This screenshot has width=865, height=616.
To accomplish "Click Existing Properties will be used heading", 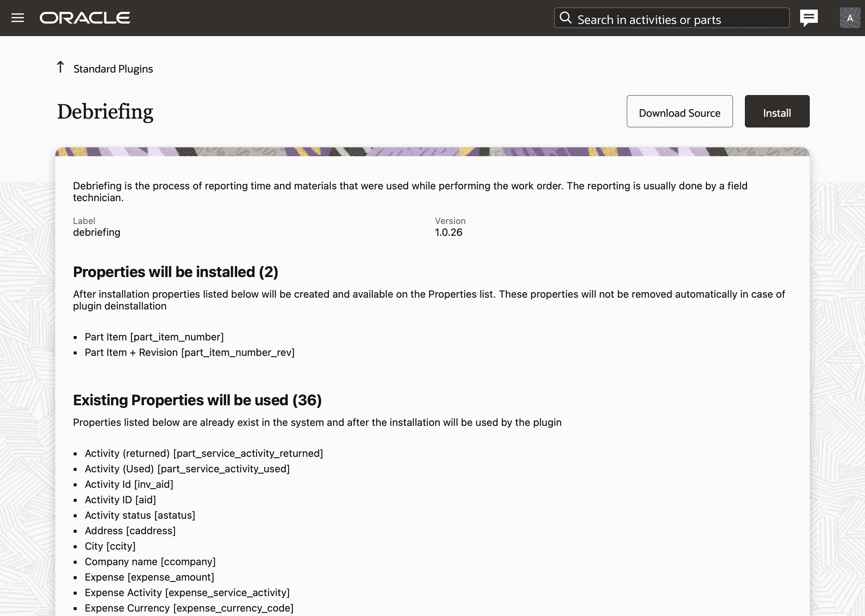I will pos(197,400).
